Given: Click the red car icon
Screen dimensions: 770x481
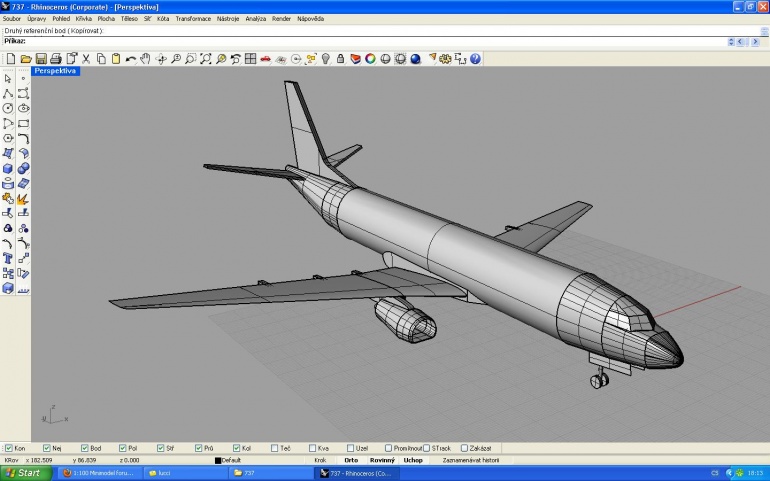Looking at the screenshot, I should (x=266, y=59).
